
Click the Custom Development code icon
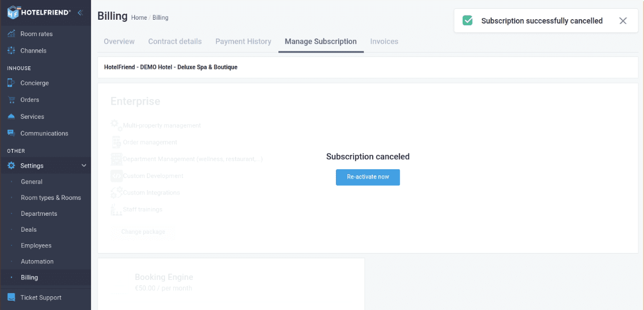coord(116,176)
